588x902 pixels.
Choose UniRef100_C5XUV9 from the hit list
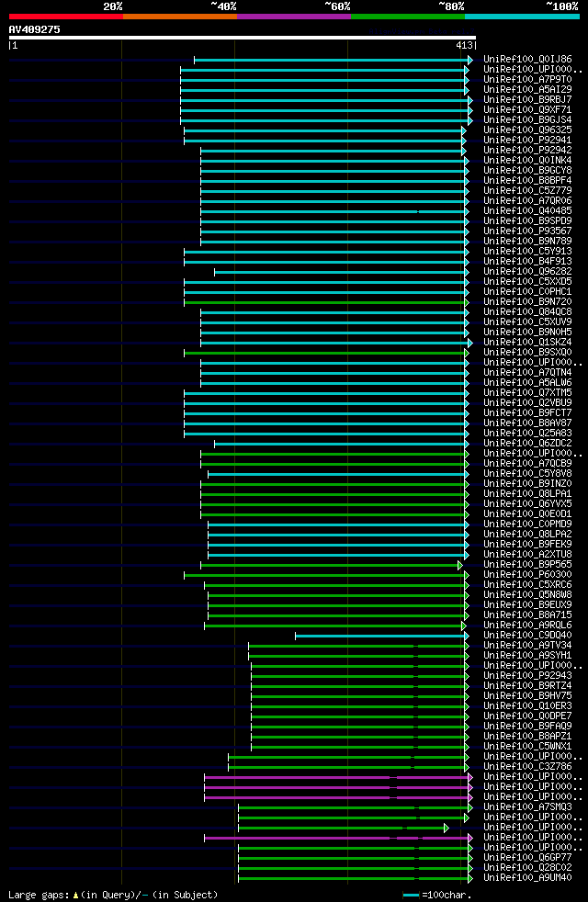(x=527, y=322)
